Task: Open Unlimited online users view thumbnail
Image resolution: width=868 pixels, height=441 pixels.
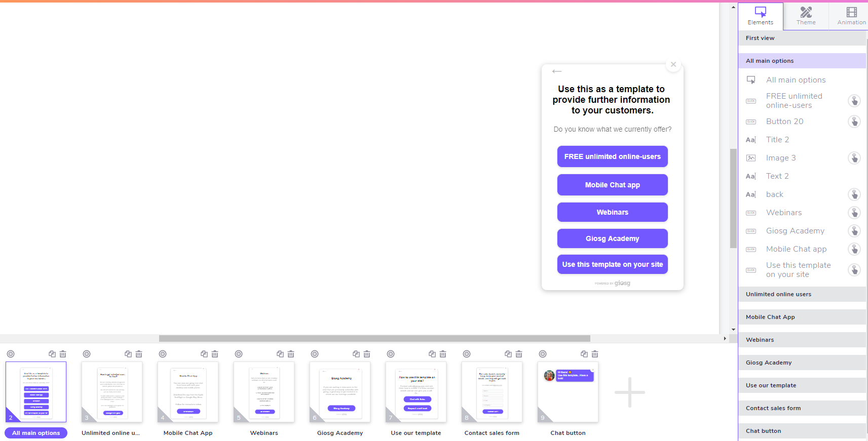Action: point(112,392)
